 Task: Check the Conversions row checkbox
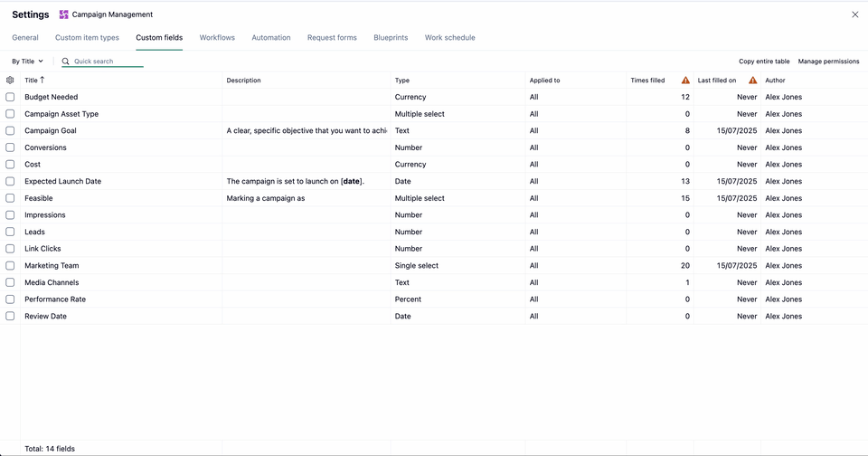coord(10,147)
